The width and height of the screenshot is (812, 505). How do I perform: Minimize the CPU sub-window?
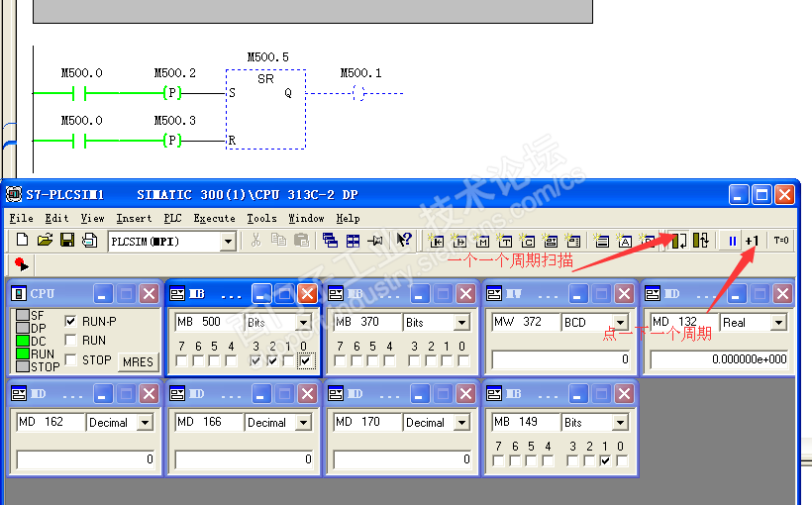(x=103, y=294)
